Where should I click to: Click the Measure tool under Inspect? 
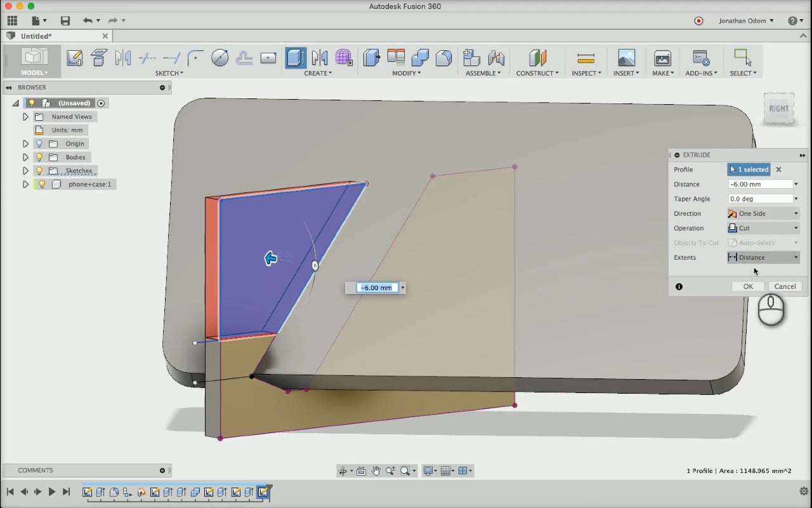[x=586, y=58]
